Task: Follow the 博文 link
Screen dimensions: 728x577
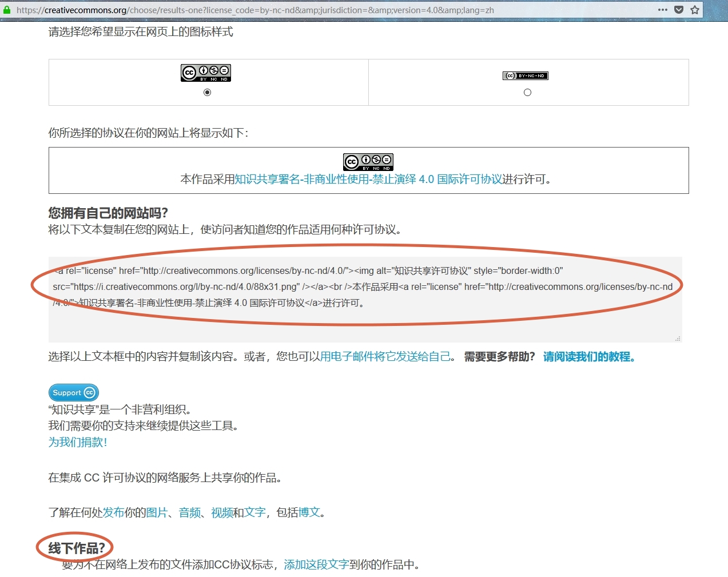Action: (x=309, y=512)
